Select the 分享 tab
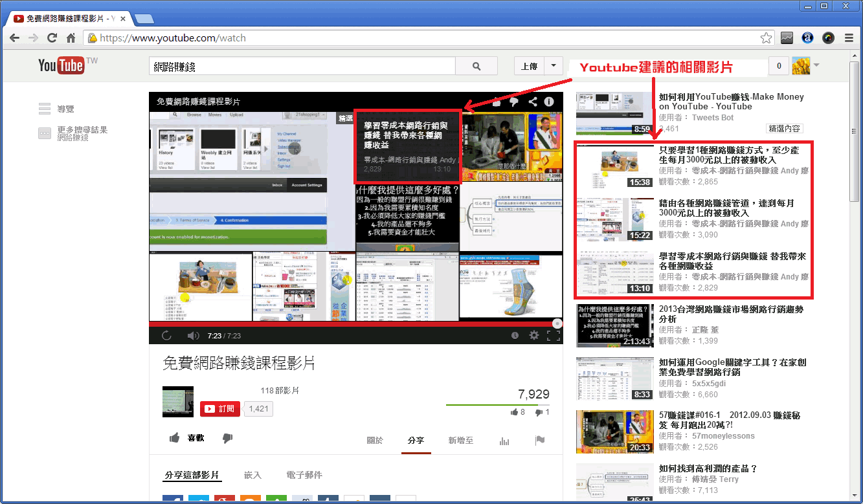 tap(416, 441)
